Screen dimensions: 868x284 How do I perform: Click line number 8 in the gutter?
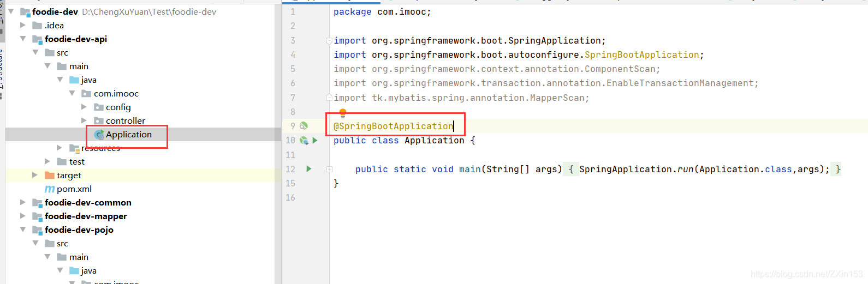pos(293,112)
